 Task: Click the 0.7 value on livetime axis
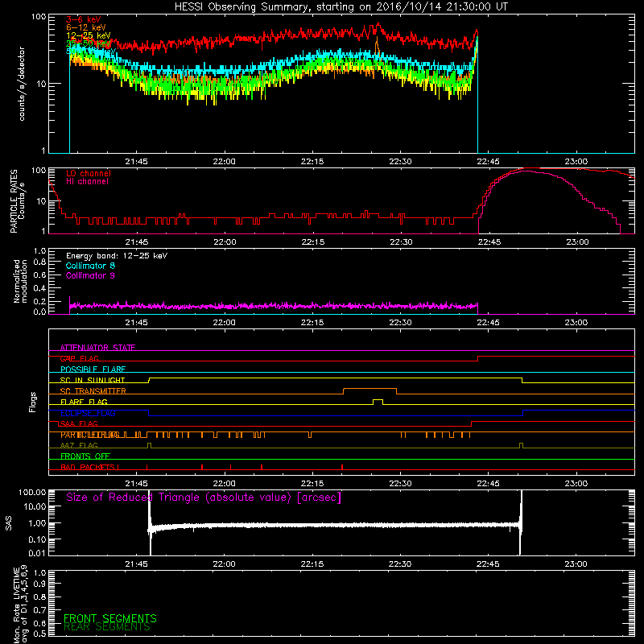[39, 610]
